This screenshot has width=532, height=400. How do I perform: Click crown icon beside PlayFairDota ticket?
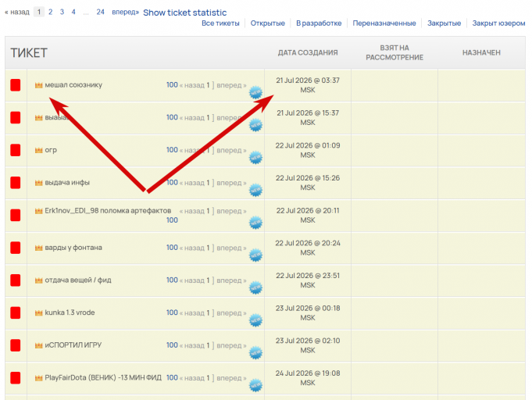[39, 378]
